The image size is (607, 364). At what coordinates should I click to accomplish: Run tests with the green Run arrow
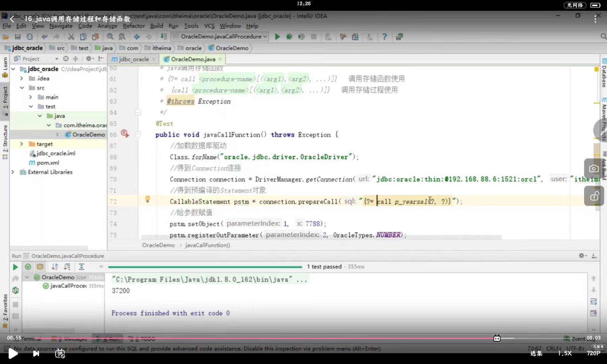coord(277,36)
